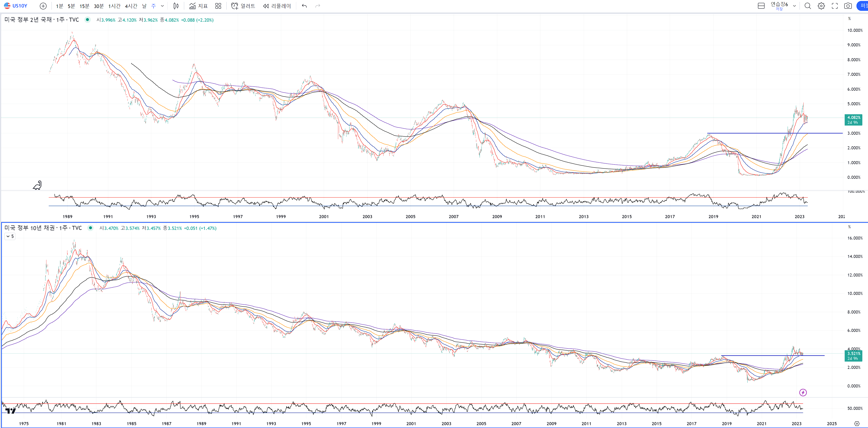Click the undo arrow
The height and width of the screenshot is (428, 868).
[304, 6]
